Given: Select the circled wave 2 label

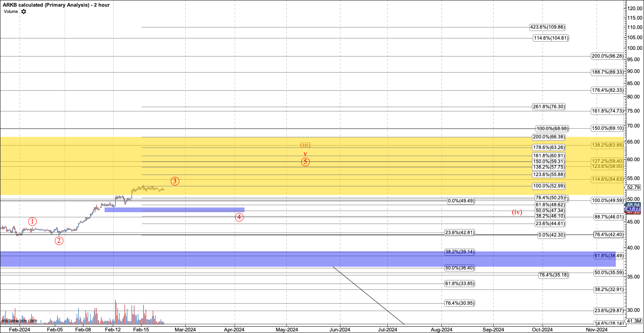Looking at the screenshot, I should pos(59,241).
